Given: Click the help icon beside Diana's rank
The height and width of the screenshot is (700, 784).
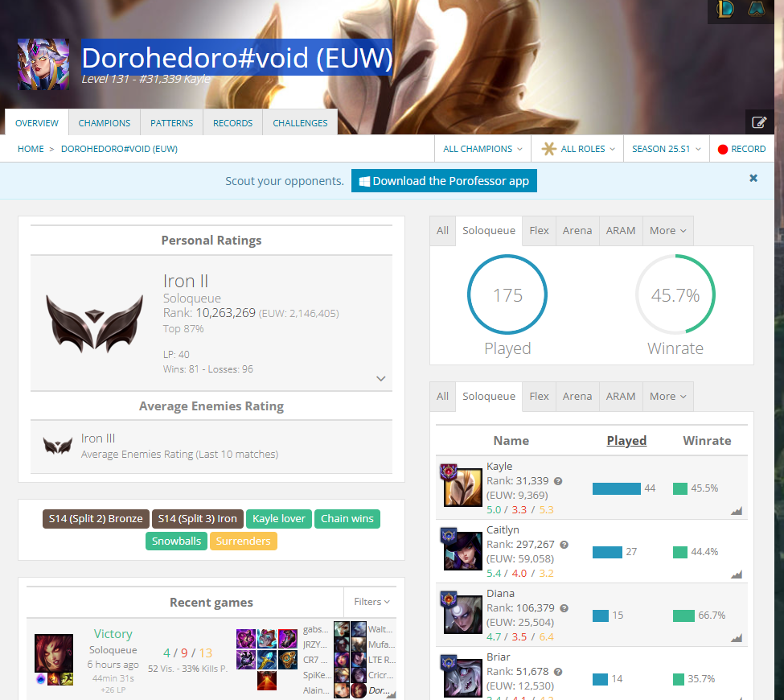Looking at the screenshot, I should click(x=564, y=608).
